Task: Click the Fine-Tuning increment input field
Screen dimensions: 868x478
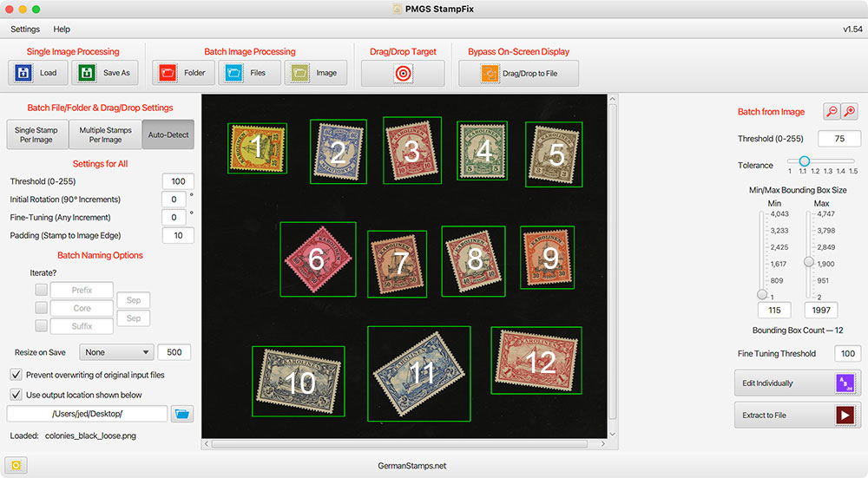Action: pos(174,218)
